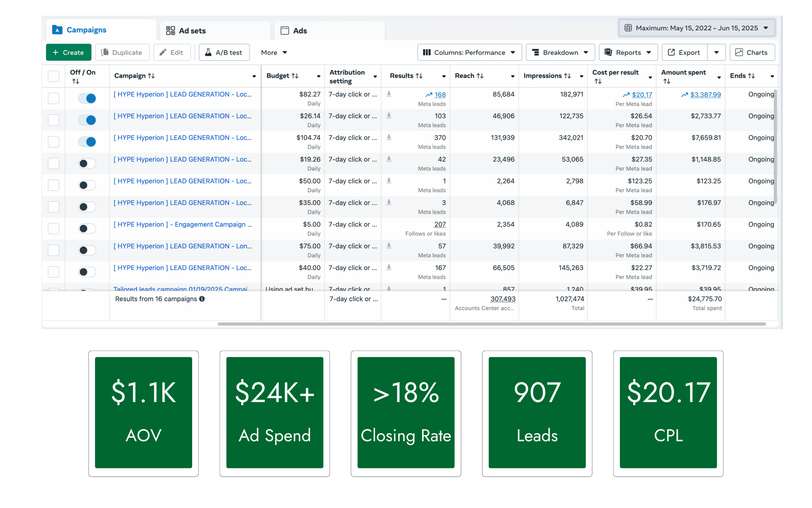The height and width of the screenshot is (508, 812).
Task: Turn off the campaign with $26.14 daily budget
Action: pyautogui.click(x=87, y=120)
